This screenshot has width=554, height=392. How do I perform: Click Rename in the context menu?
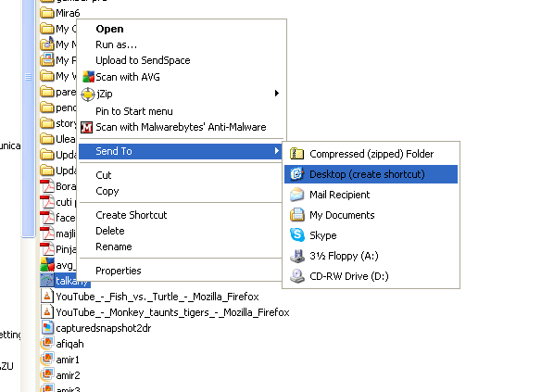tap(114, 247)
